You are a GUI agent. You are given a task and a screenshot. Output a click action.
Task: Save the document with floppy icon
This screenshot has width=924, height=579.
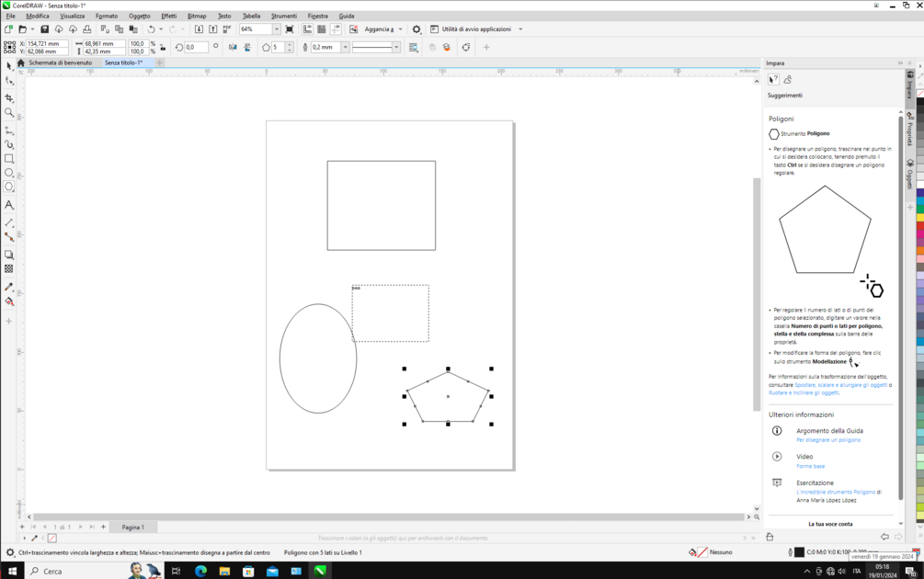point(44,28)
